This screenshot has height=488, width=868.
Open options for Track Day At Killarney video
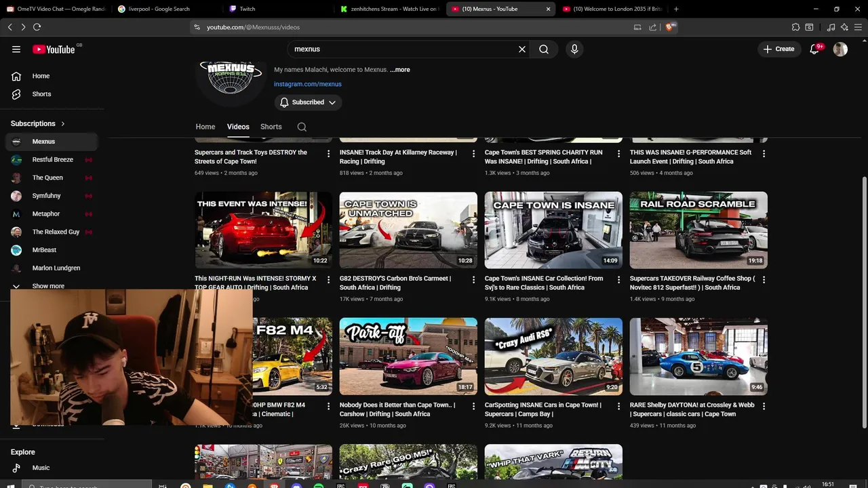(x=473, y=154)
